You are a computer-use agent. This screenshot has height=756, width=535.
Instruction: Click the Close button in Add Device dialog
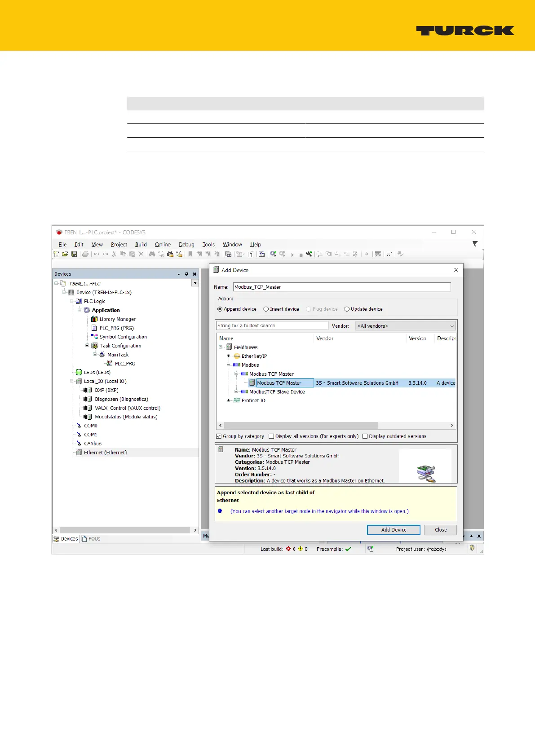pyautogui.click(x=441, y=530)
